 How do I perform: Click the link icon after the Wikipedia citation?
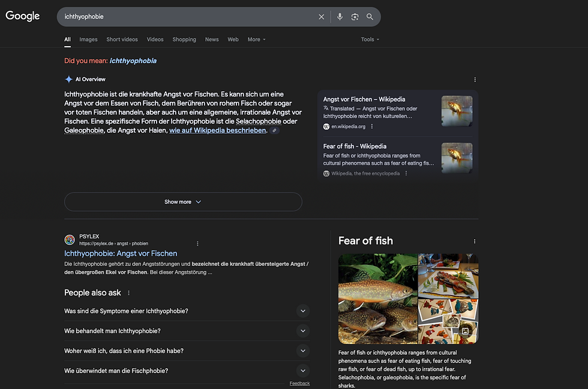(274, 131)
